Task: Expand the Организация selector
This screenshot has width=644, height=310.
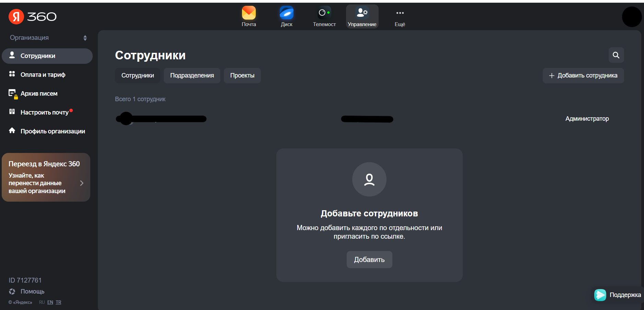Action: (x=48, y=38)
